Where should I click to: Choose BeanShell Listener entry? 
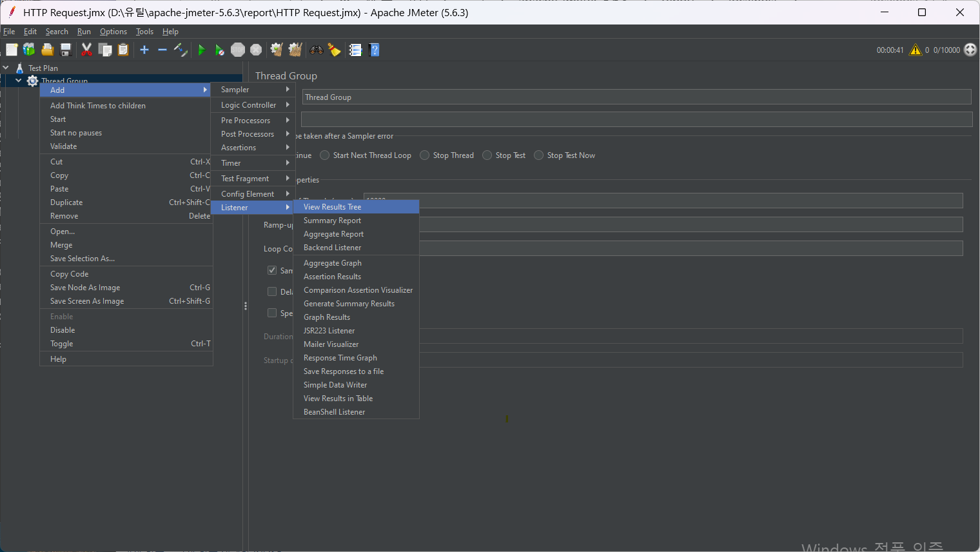click(x=356, y=412)
